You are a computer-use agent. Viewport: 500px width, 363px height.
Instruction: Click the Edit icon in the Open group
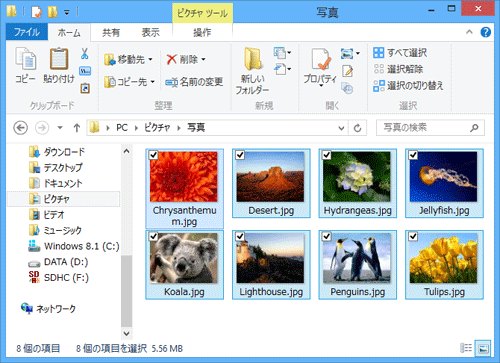point(347,71)
